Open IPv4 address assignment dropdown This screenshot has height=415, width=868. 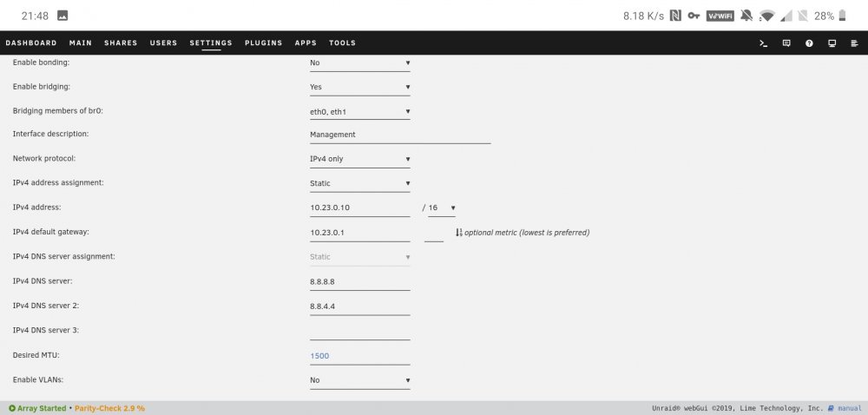(360, 183)
